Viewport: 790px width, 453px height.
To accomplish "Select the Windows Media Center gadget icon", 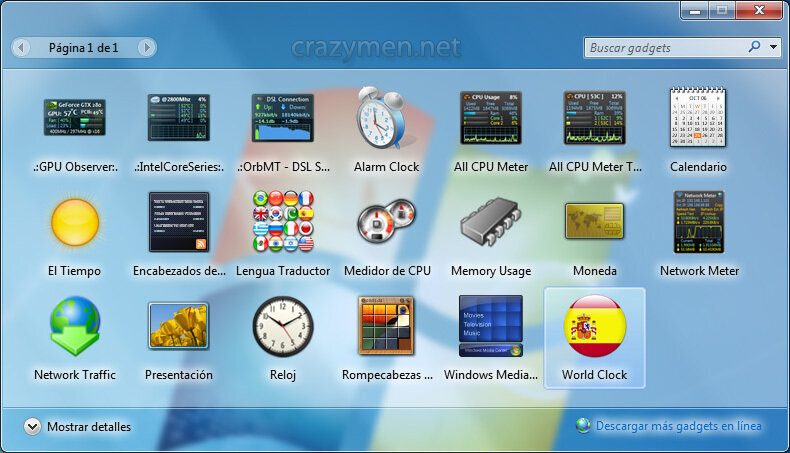I will pyautogui.click(x=491, y=326).
